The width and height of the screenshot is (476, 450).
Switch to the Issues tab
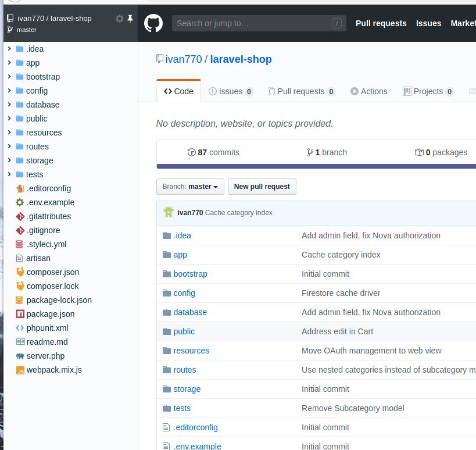click(231, 91)
